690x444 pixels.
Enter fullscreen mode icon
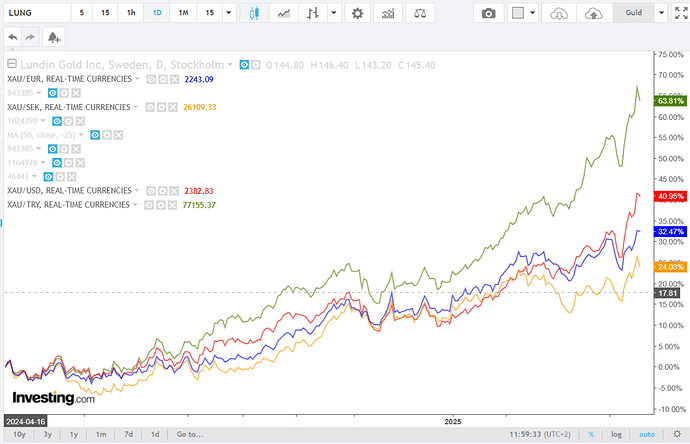pos(681,13)
